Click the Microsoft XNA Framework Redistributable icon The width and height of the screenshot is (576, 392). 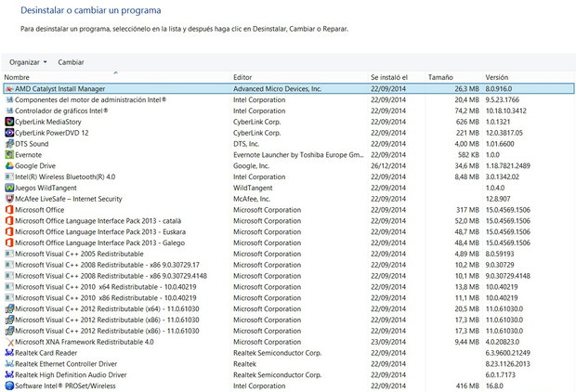click(x=9, y=342)
